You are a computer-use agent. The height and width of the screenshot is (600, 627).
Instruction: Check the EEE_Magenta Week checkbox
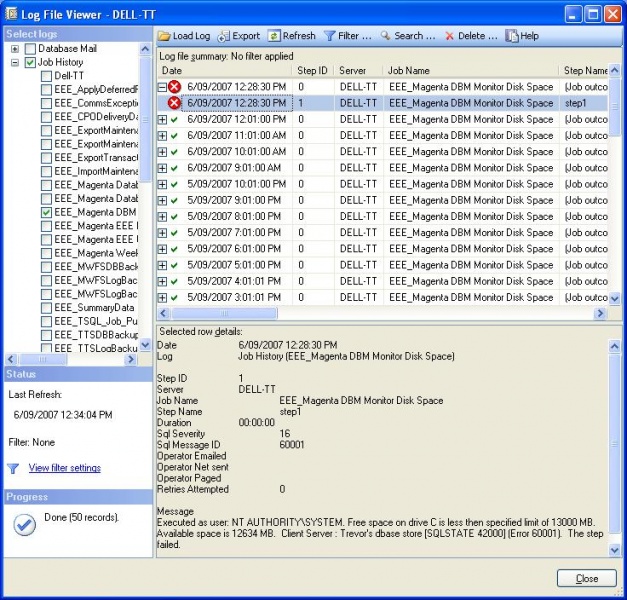(x=46, y=253)
